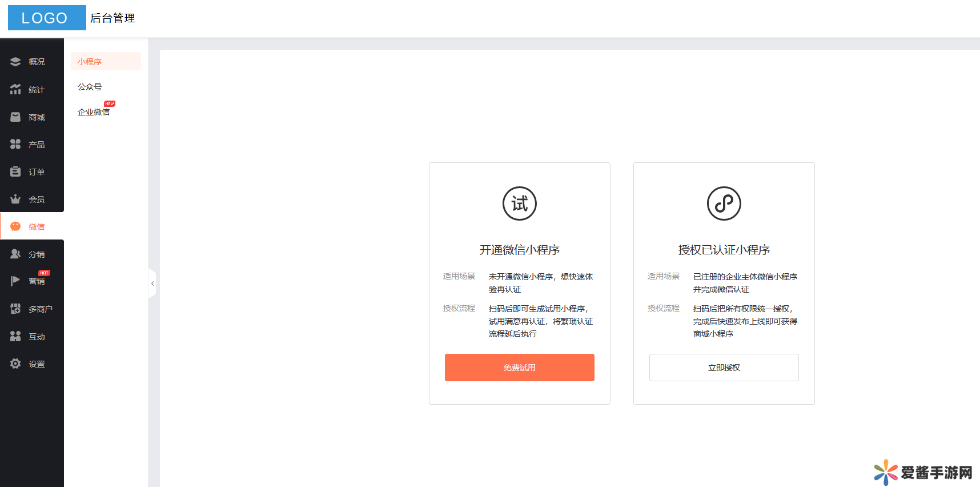Open the 统计 statistics chart icon
This screenshot has width=980, height=487.
click(15, 89)
